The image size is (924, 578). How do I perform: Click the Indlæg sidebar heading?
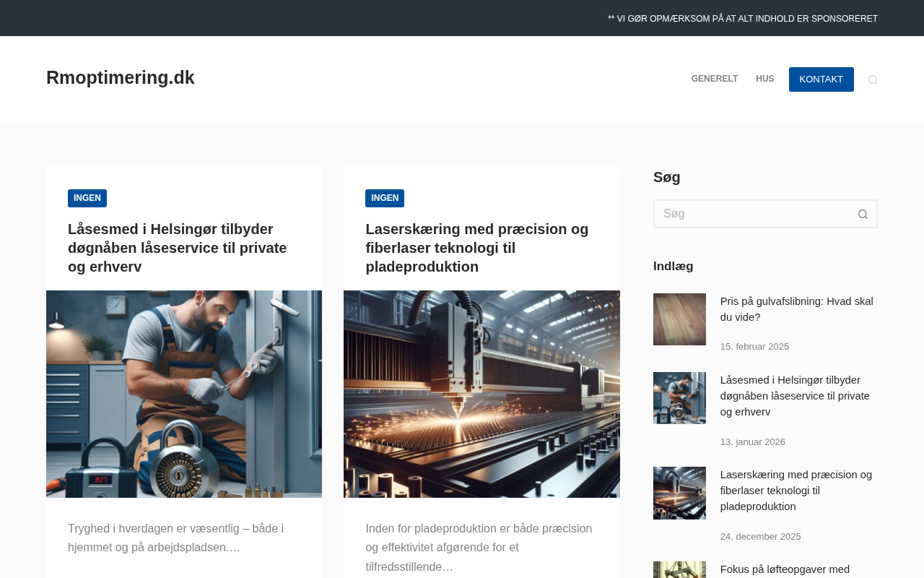[x=674, y=267]
